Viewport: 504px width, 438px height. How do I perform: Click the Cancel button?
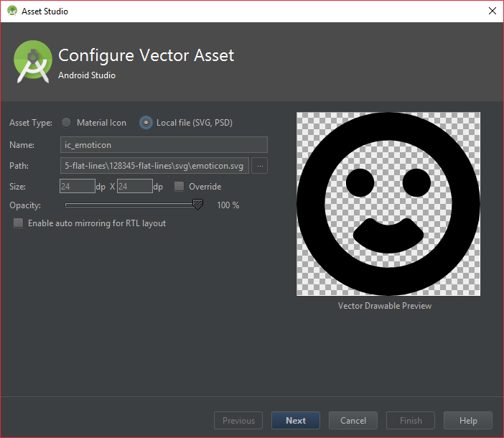[x=353, y=420]
